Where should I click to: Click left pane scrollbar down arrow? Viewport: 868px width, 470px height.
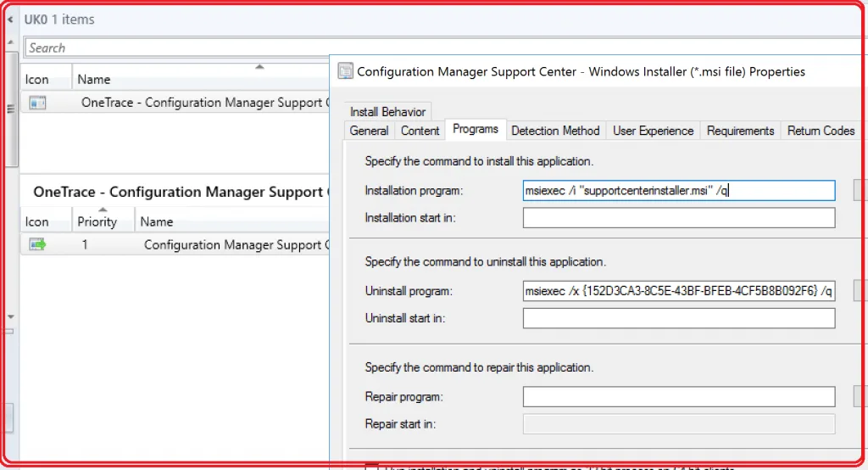click(x=10, y=317)
